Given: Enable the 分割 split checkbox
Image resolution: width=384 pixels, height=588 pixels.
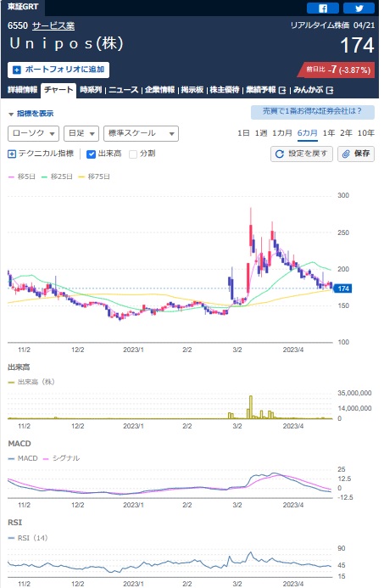Looking at the screenshot, I should point(133,154).
